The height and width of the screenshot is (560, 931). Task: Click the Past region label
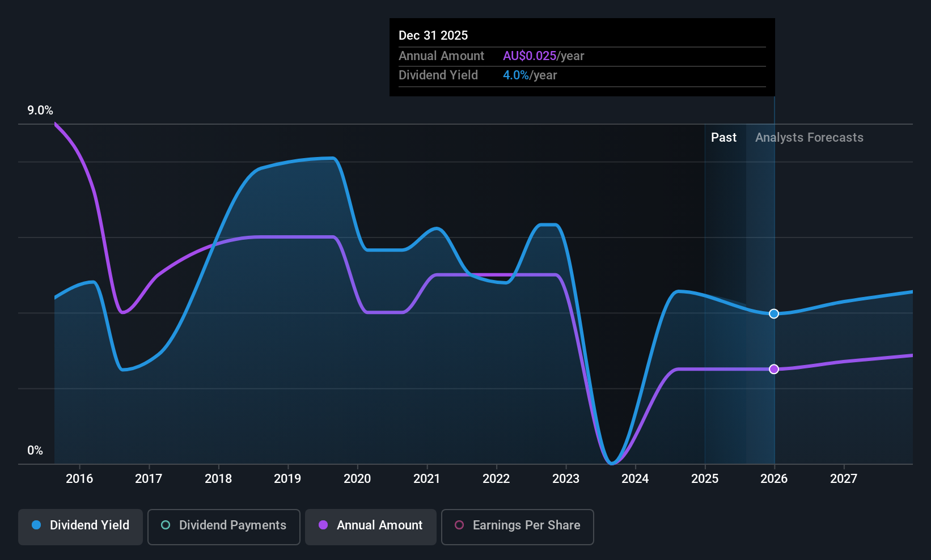point(723,137)
